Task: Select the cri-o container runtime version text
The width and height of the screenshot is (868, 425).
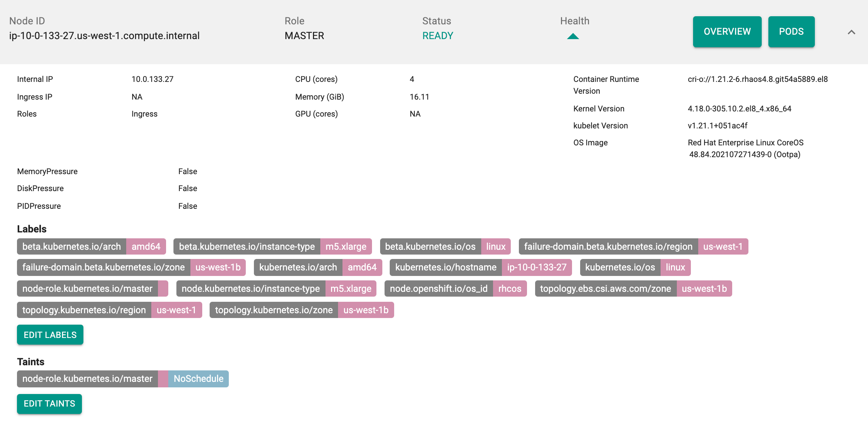Action: [758, 79]
